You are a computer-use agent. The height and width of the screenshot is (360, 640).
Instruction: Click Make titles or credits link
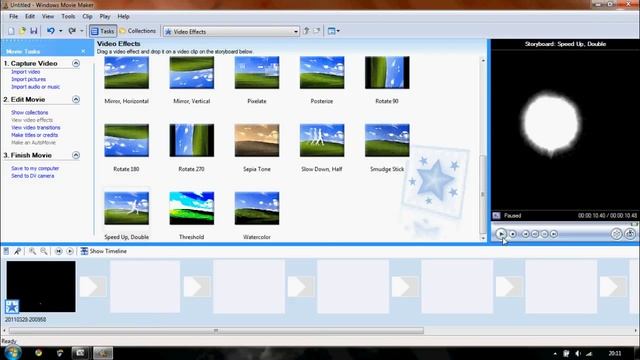[x=34, y=135]
